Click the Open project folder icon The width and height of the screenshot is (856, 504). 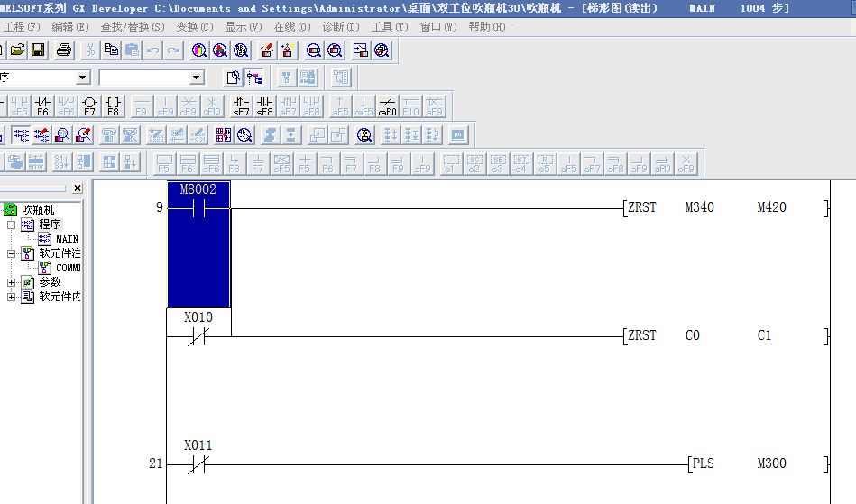coord(17,50)
